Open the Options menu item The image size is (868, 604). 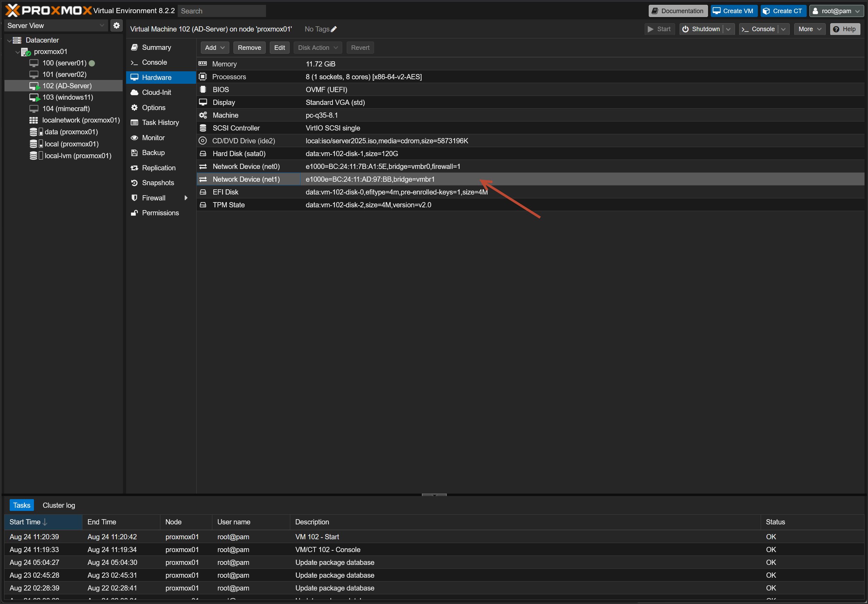coord(153,108)
